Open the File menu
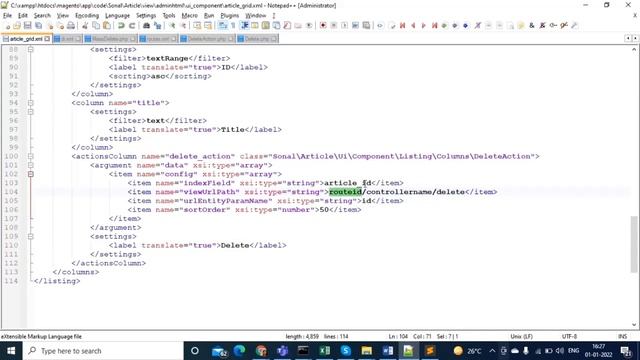Image resolution: width=640 pixels, height=360 pixels. point(7,16)
